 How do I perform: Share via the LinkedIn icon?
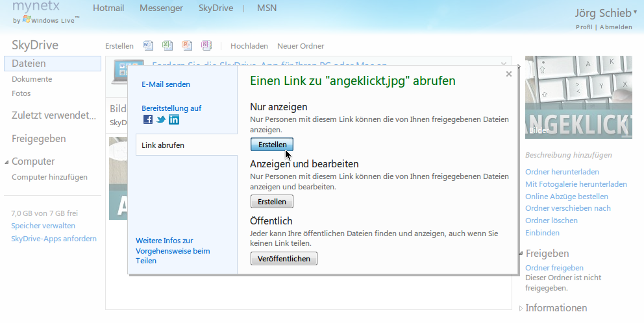[x=174, y=119]
